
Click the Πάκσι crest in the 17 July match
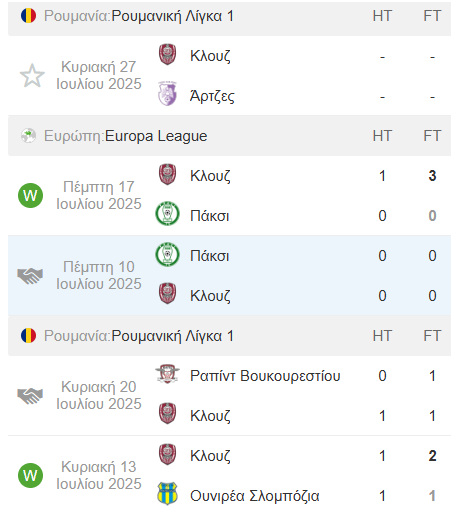[x=167, y=214]
